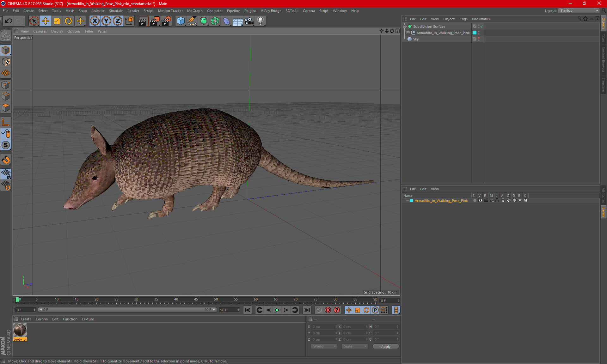Click the viewport maximize toggle icon
The image size is (607, 364).
pos(397,31)
